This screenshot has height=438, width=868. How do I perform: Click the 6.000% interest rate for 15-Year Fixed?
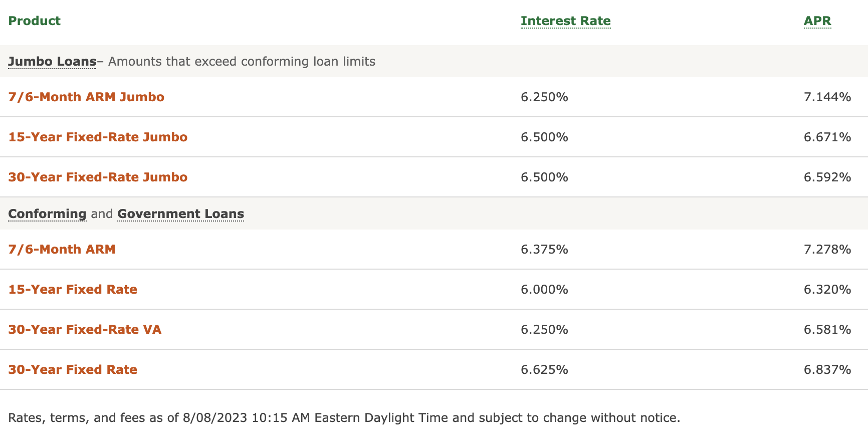[x=544, y=289]
